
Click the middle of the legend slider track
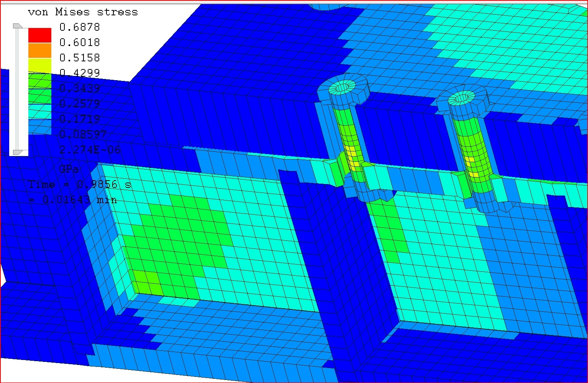pyautogui.click(x=17, y=89)
